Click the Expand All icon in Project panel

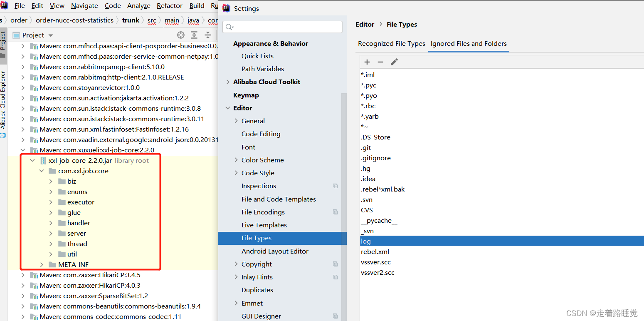(x=194, y=35)
